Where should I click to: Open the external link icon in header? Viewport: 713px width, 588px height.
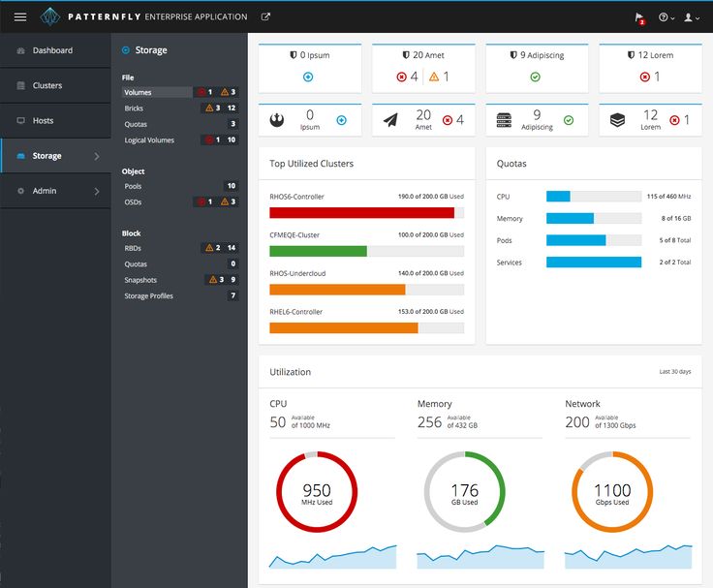(265, 16)
